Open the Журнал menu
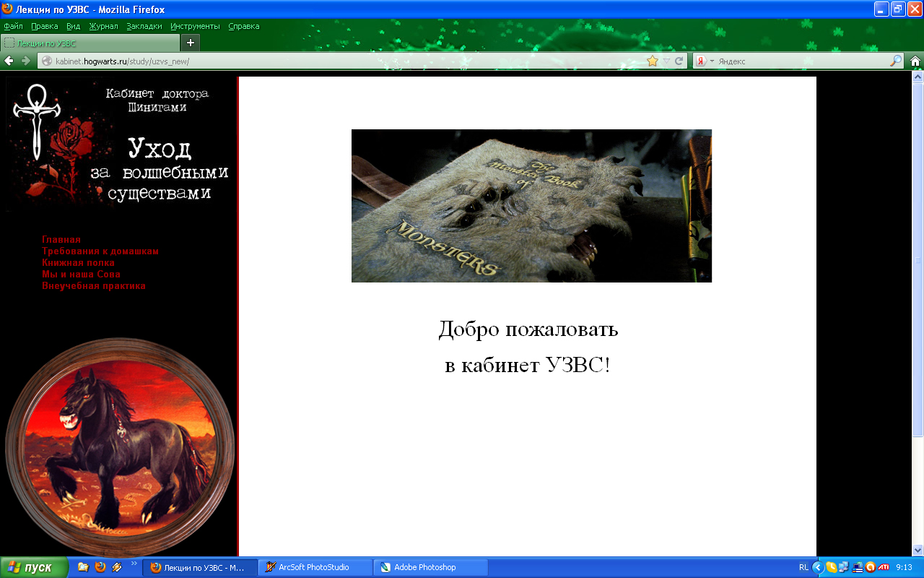The height and width of the screenshot is (578, 924). tap(103, 26)
